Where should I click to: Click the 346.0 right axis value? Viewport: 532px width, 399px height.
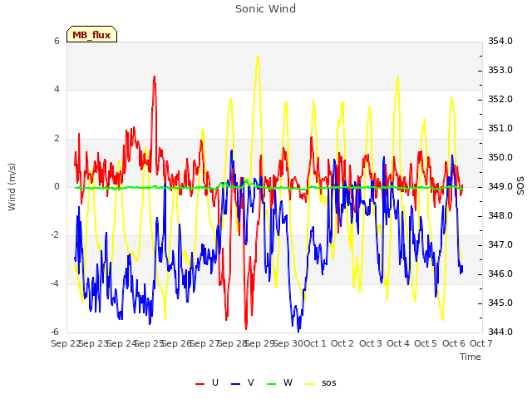point(500,274)
